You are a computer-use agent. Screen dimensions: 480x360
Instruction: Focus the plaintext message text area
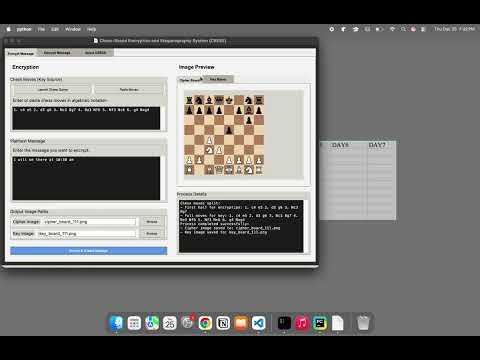click(x=86, y=178)
